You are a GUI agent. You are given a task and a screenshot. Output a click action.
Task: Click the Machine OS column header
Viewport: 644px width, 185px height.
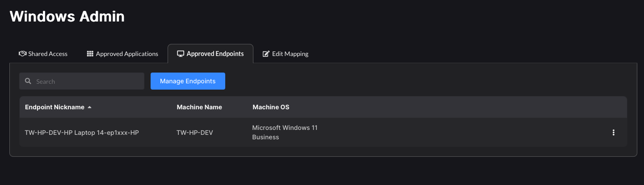(x=271, y=107)
